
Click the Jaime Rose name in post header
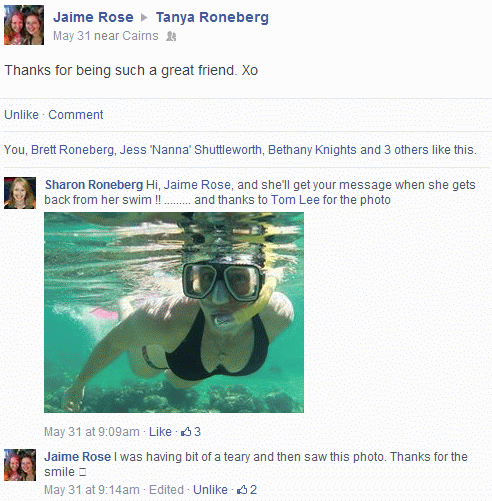click(x=93, y=17)
